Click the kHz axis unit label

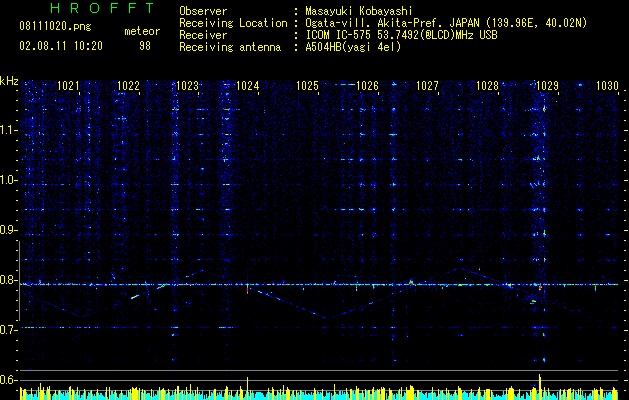click(9, 81)
